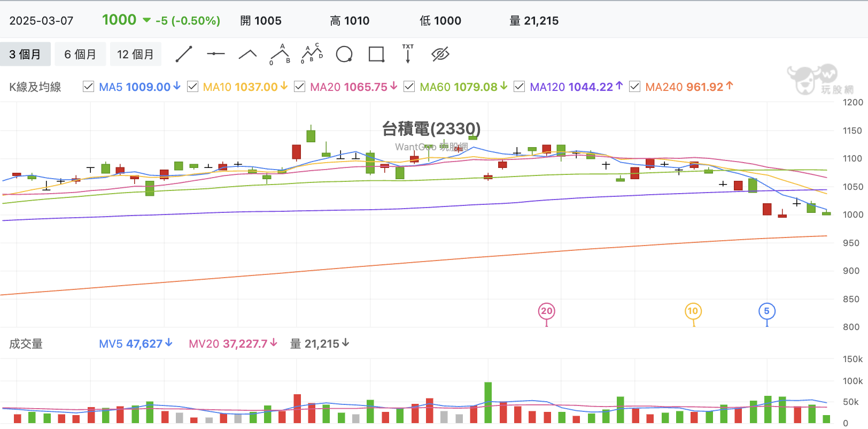Choose the angle line drawing tool
The height and width of the screenshot is (429, 868).
(247, 54)
